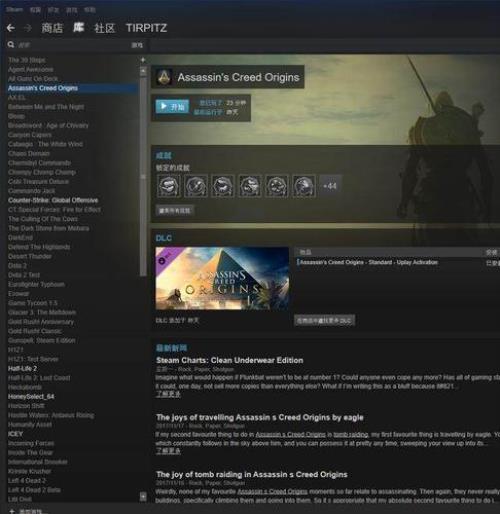Image resolution: width=500 pixels, height=514 pixels.
Task: Select The Culling Of The Cows
Action: pos(43,219)
